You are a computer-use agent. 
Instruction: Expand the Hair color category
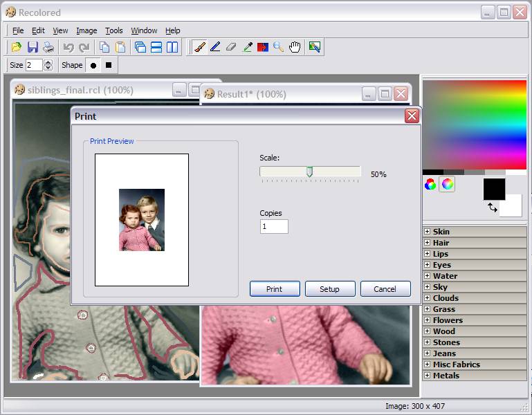427,243
